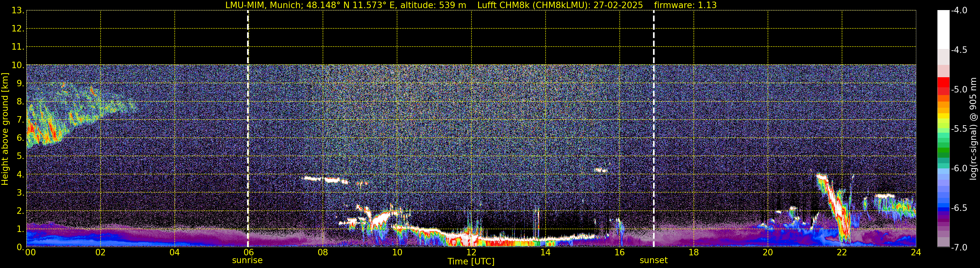Click the small cloud near 4 km at 15:30 UTC
This screenshot has height=268, width=980.
point(600,170)
